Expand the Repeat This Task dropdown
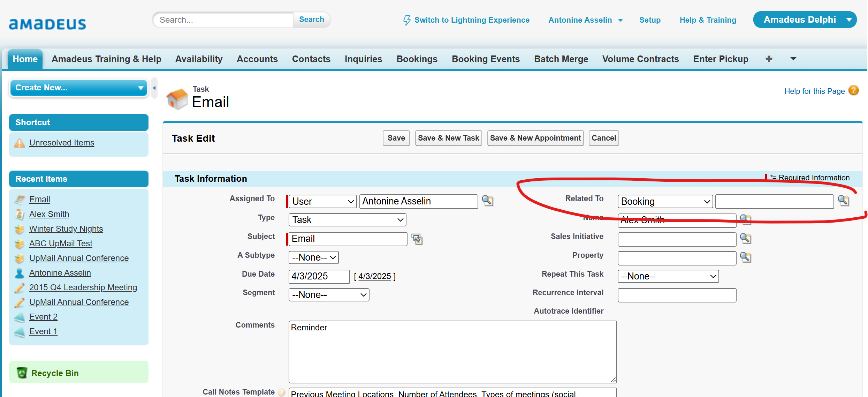 click(668, 276)
